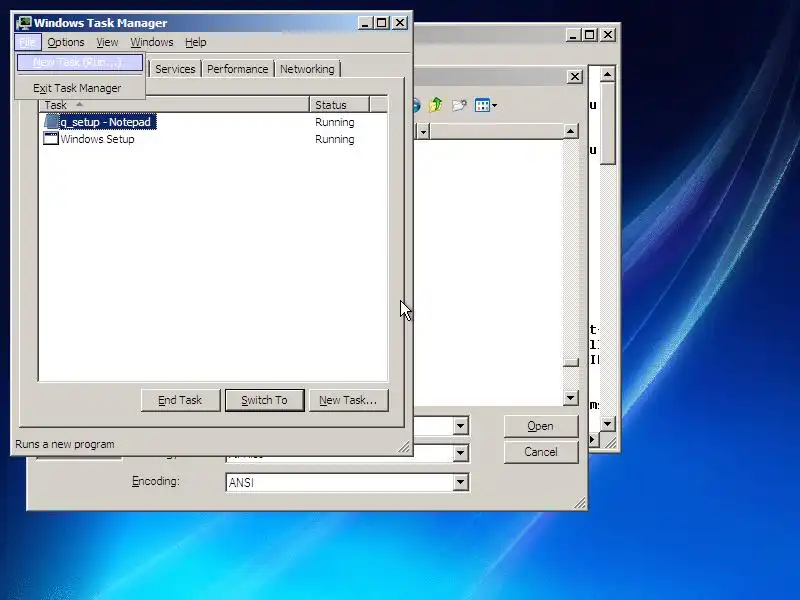Minimize the Task Manager window
Image resolution: width=800 pixels, height=600 pixels.
pyautogui.click(x=365, y=23)
